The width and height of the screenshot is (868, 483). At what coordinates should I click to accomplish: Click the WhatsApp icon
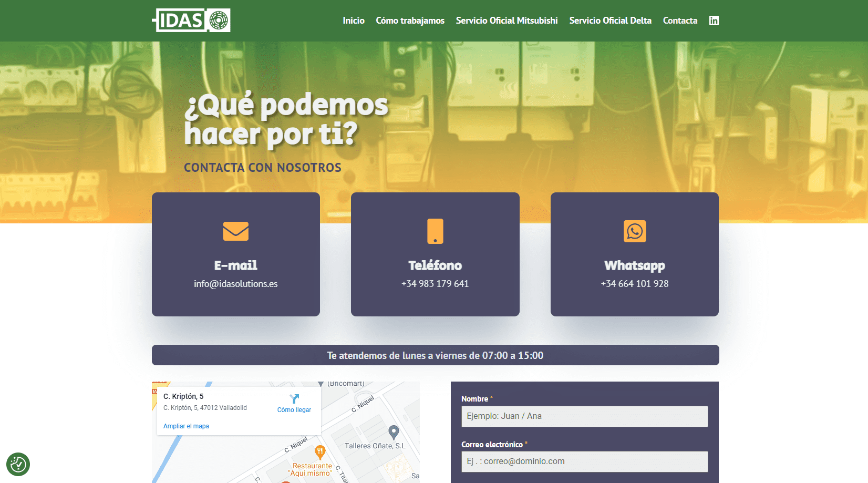coord(635,231)
